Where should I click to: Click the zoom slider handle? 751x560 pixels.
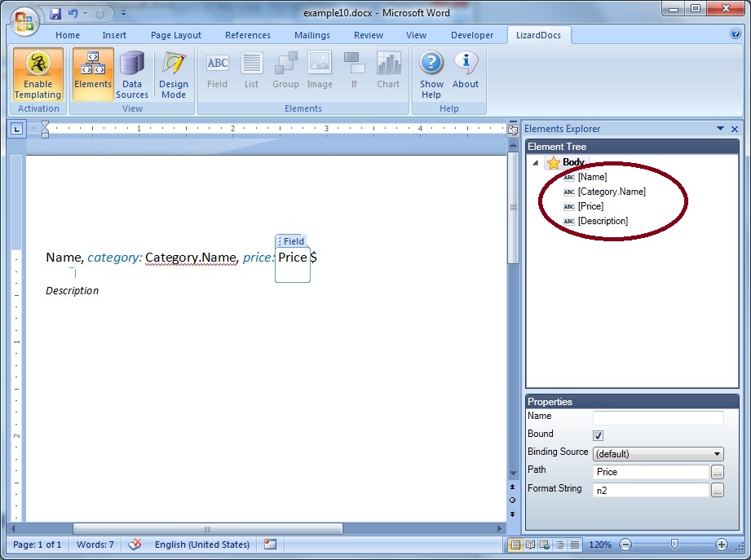tap(674, 545)
